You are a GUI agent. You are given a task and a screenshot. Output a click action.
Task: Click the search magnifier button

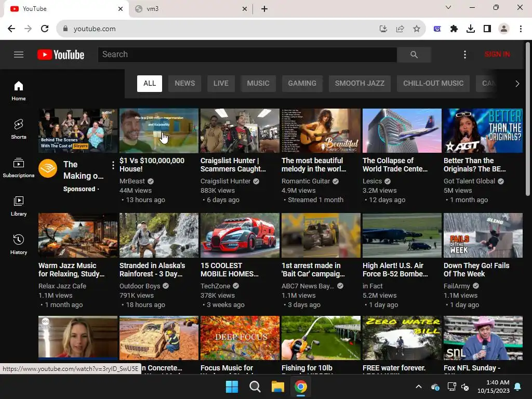click(414, 55)
